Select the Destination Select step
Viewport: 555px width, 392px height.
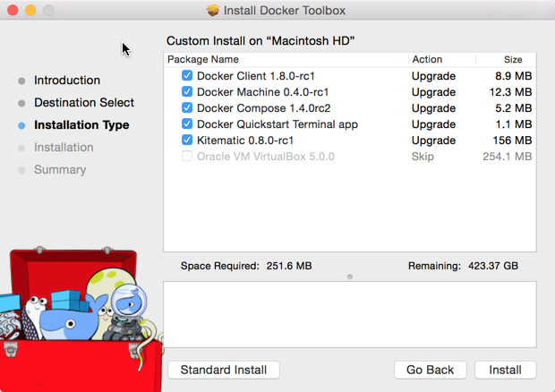click(84, 103)
